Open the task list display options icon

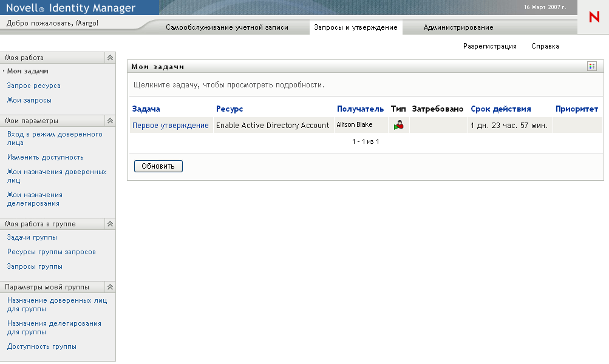[591, 66]
